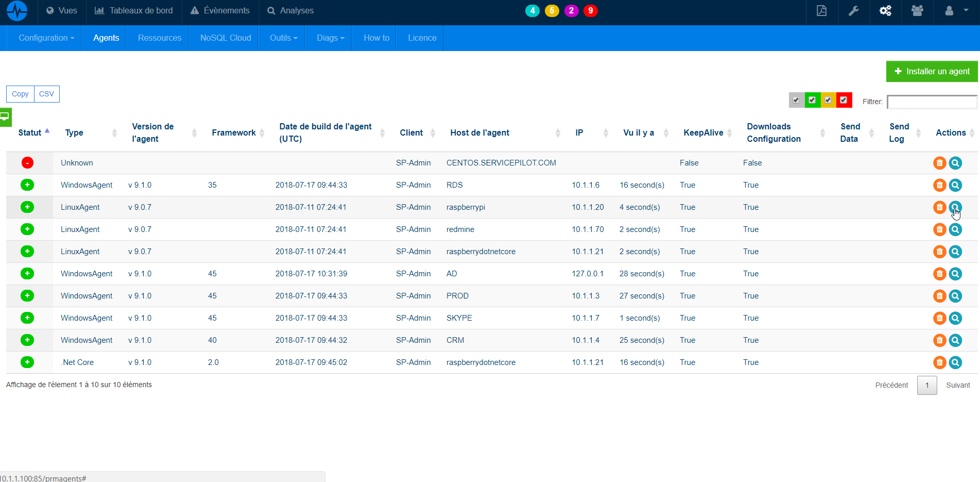This screenshot has width=980, height=482.
Task: Uncheck the green status filter checkbox
Action: tap(812, 100)
